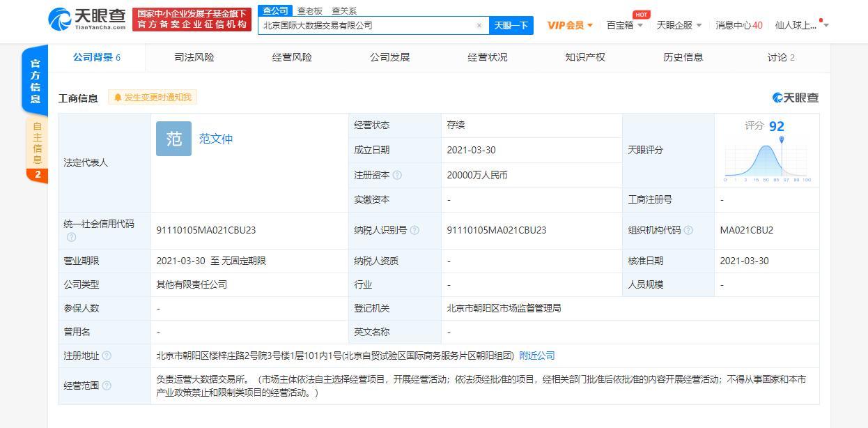Select 经营状态 value 存续
The image size is (868, 428).
pos(456,125)
